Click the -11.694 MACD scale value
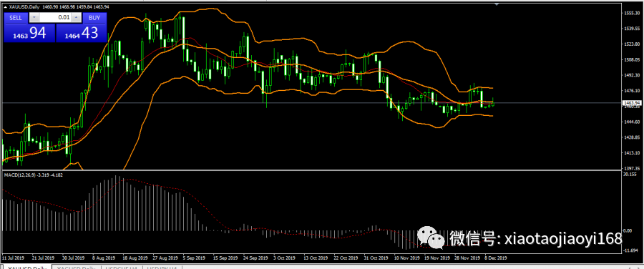 point(630,250)
